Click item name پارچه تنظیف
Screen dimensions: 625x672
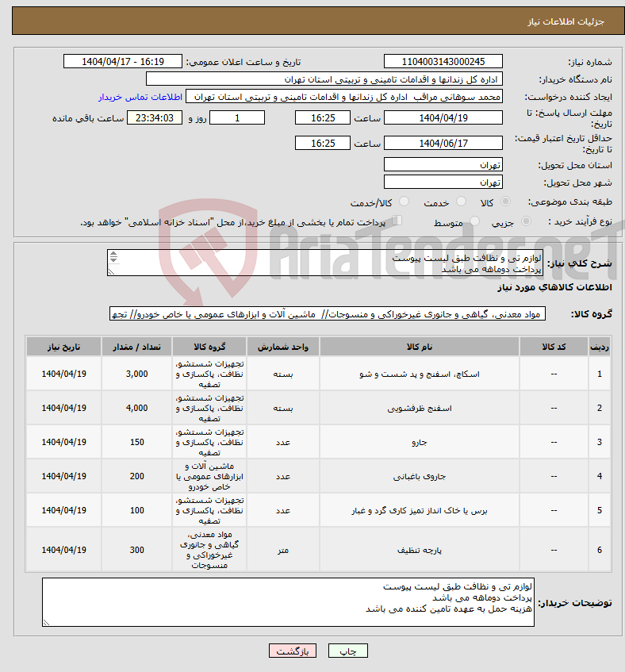pos(420,550)
